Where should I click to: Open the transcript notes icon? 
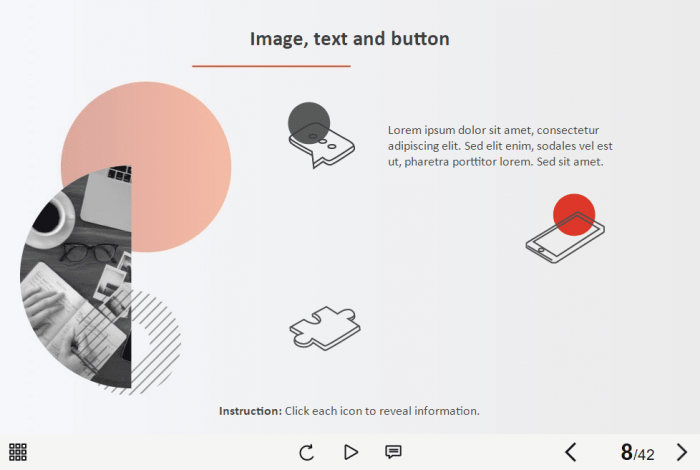pos(393,452)
